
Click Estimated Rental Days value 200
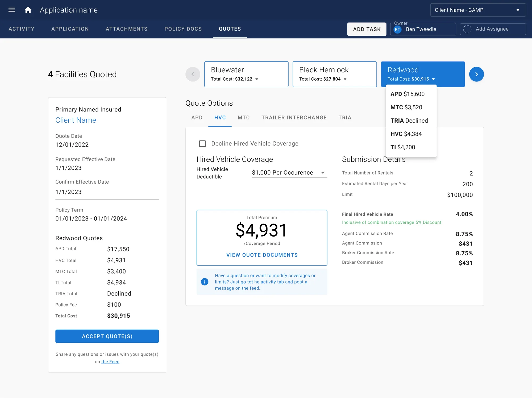pos(468,184)
